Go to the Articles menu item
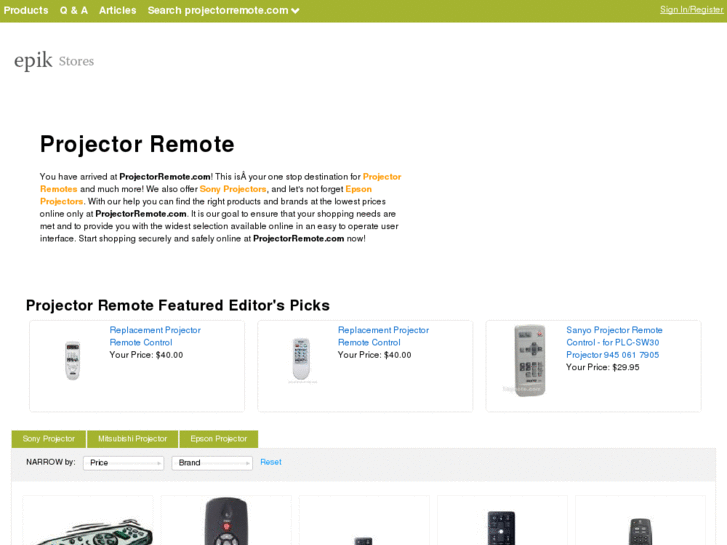The image size is (727, 545). coord(118,10)
